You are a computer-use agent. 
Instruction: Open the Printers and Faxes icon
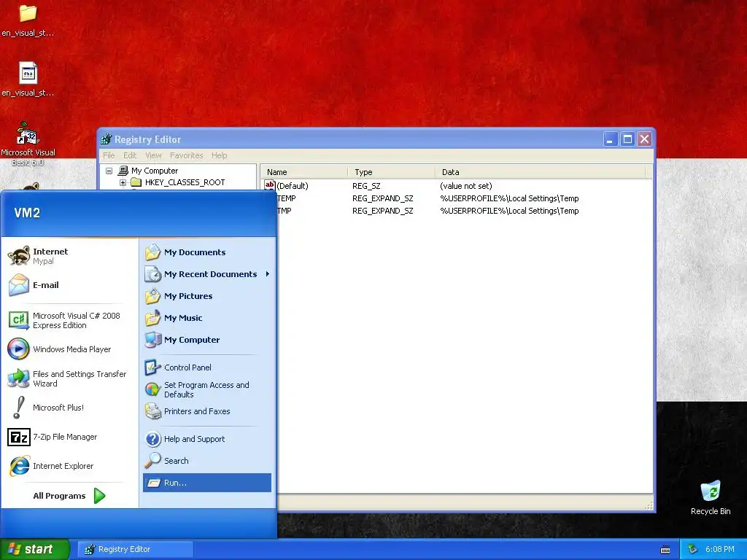tap(153, 411)
